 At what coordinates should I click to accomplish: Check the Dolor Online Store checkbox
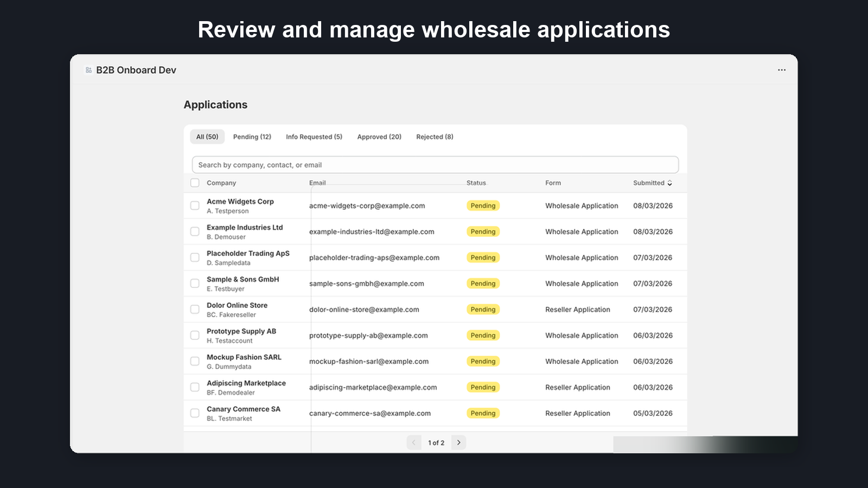(195, 309)
